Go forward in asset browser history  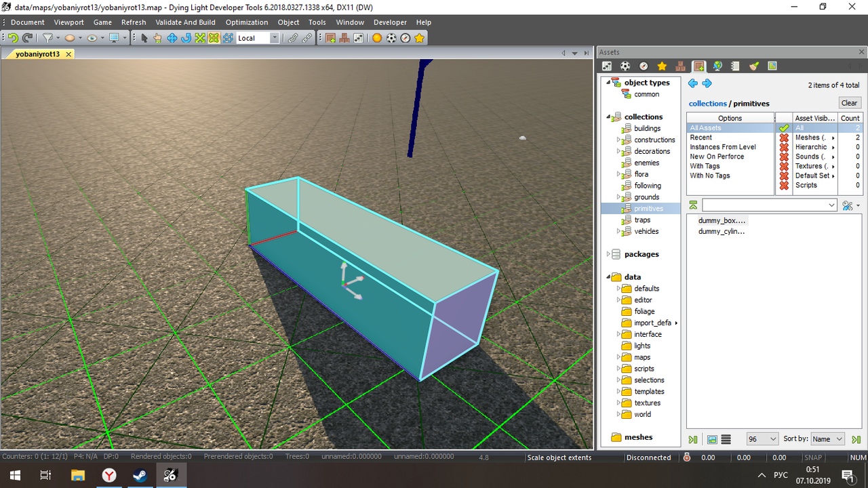[x=707, y=83]
